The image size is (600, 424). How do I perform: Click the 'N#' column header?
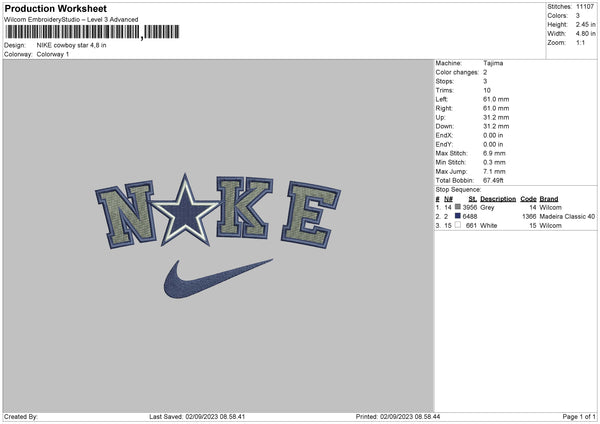point(448,199)
